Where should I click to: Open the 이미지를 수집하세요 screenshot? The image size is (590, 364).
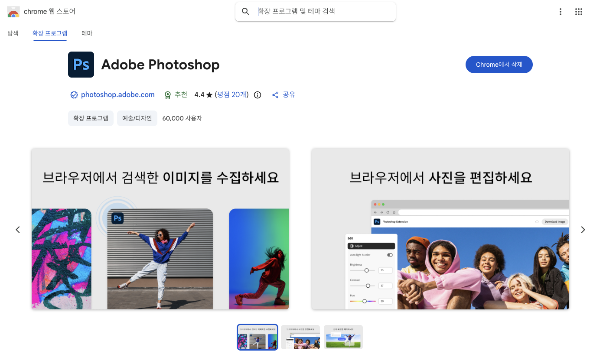(160, 229)
